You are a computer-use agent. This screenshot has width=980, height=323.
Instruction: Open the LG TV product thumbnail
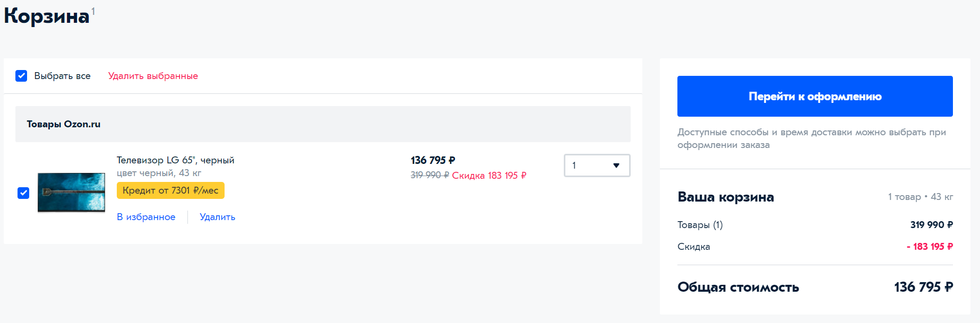[x=71, y=193]
